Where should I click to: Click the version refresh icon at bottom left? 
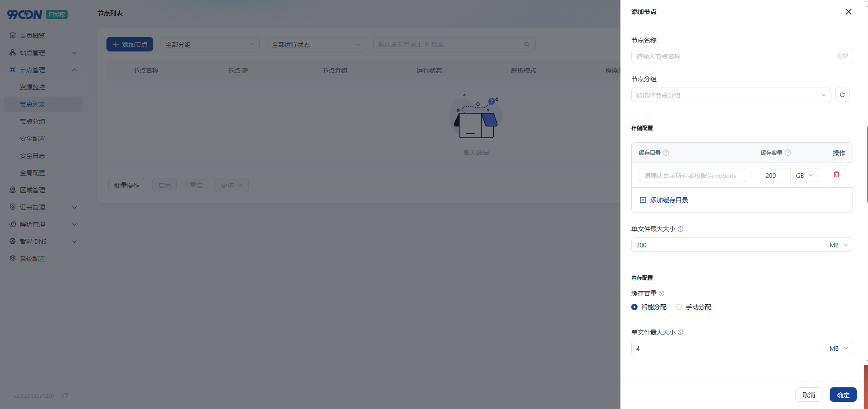pos(65,395)
